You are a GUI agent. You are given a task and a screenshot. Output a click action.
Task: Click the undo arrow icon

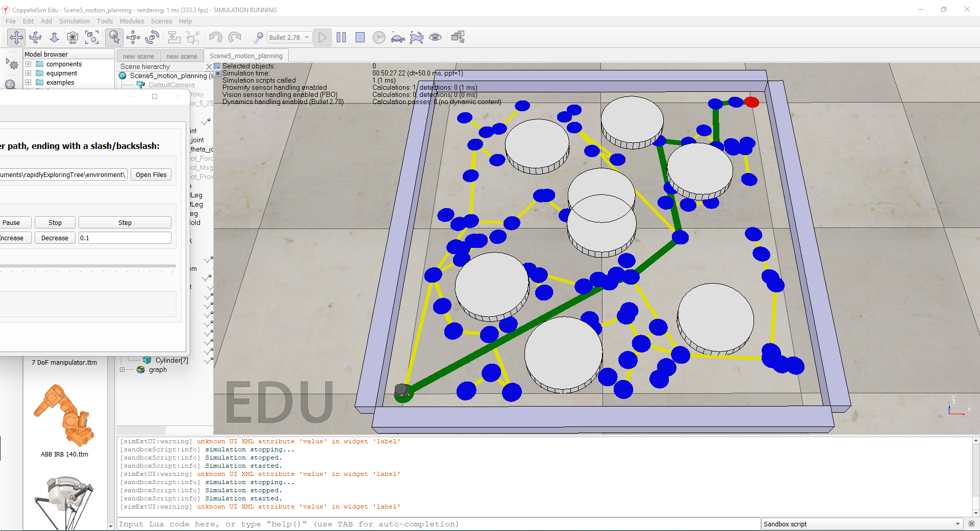pyautogui.click(x=215, y=37)
